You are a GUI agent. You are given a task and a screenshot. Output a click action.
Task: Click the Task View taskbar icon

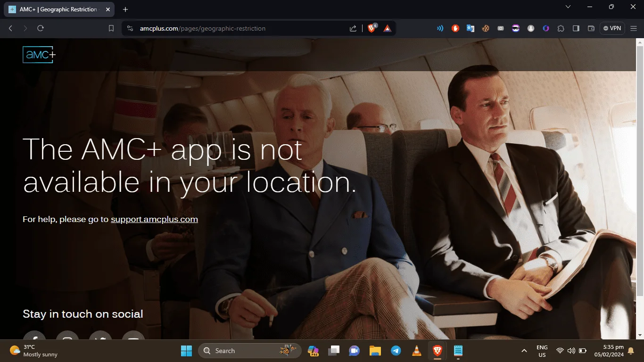[x=334, y=351]
